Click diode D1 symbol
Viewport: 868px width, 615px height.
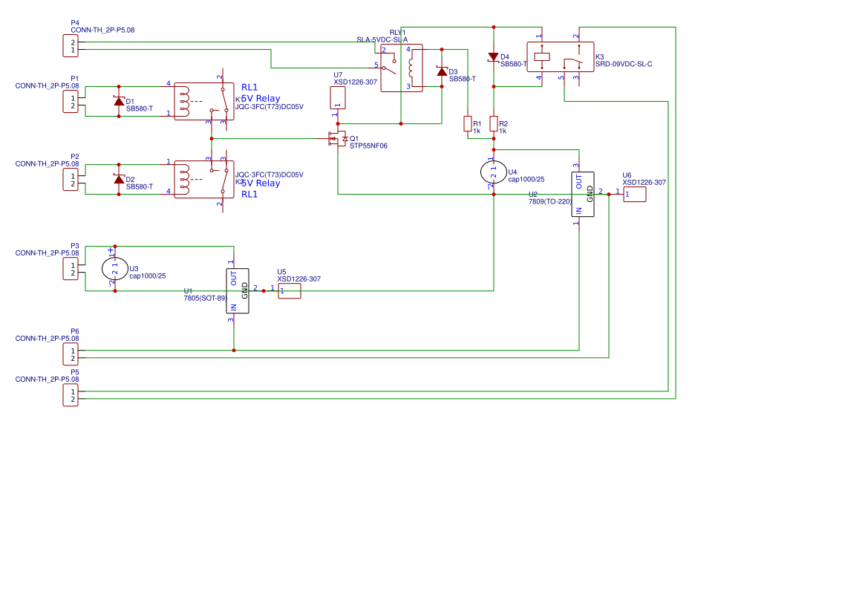click(x=119, y=101)
